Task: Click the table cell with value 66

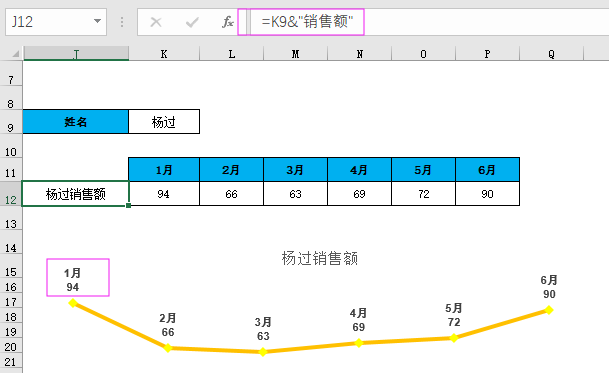Action: click(231, 193)
